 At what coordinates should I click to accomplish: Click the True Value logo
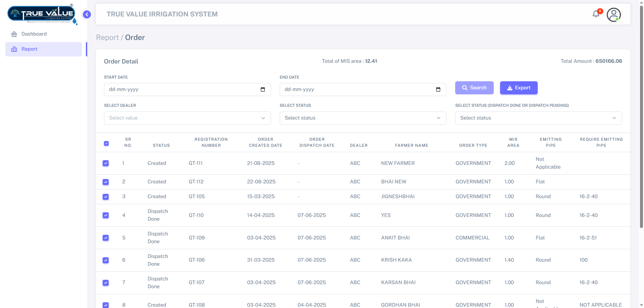point(42,14)
